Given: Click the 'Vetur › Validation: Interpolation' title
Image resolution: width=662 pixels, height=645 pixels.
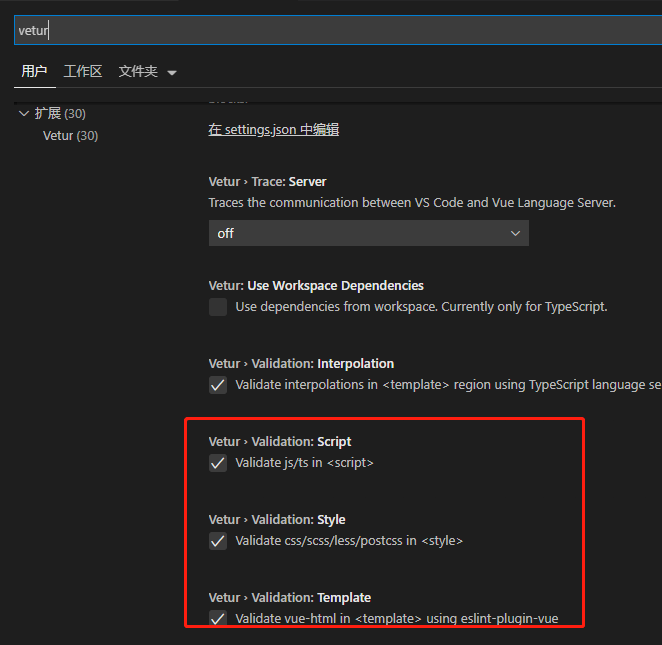Looking at the screenshot, I should [x=301, y=364].
